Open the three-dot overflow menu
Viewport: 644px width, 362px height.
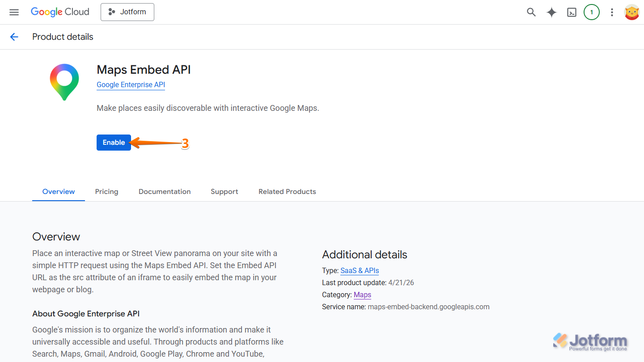point(612,12)
